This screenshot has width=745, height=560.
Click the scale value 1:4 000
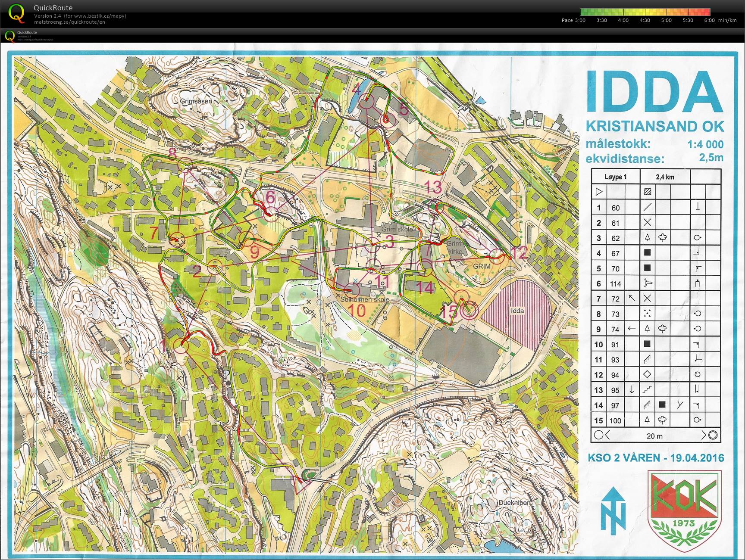(x=705, y=144)
